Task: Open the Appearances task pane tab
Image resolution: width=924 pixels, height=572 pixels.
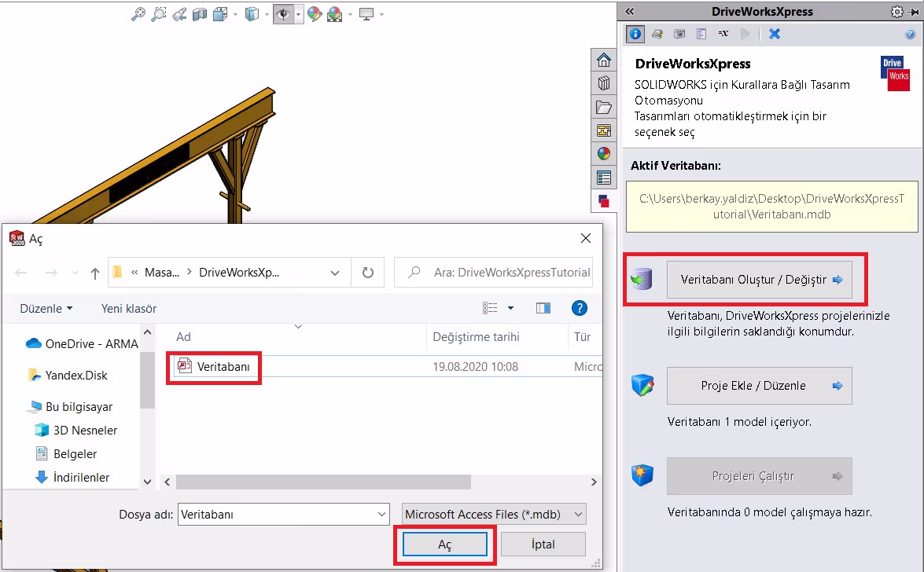Action: [603, 154]
